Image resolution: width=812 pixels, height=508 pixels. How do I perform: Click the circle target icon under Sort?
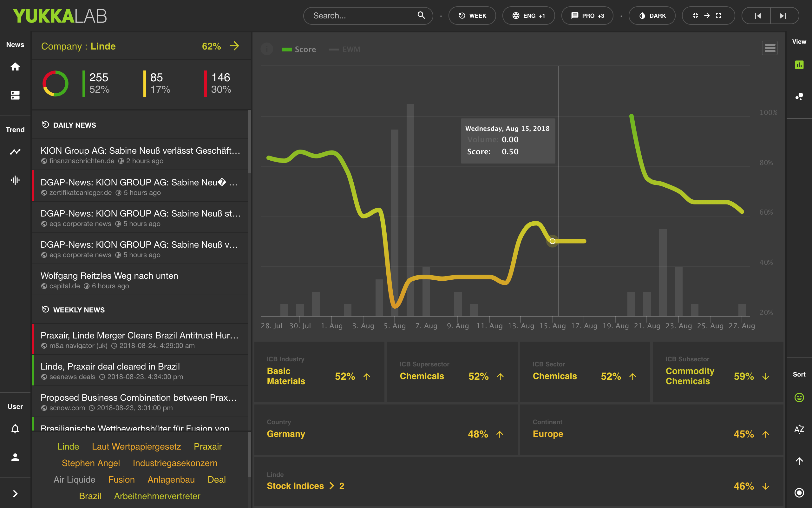point(799,492)
